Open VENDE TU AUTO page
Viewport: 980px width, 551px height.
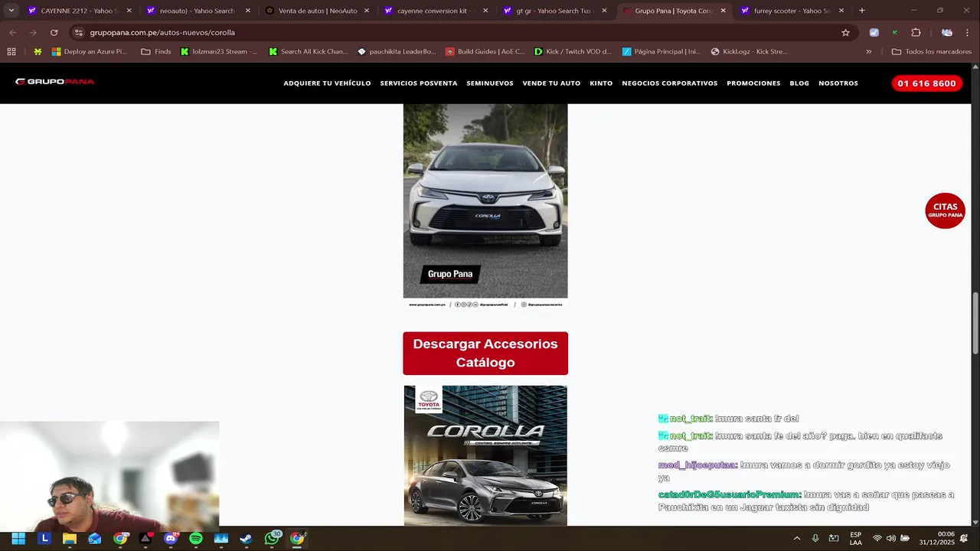pos(551,83)
